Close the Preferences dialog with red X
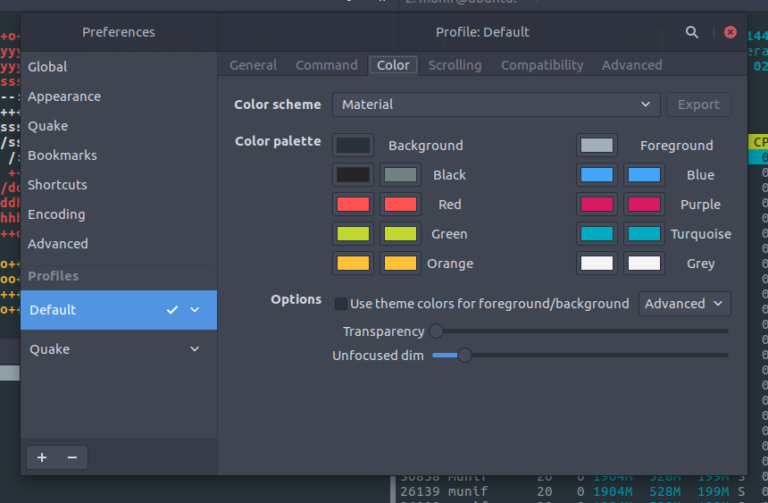The height and width of the screenshot is (503, 768). click(730, 32)
